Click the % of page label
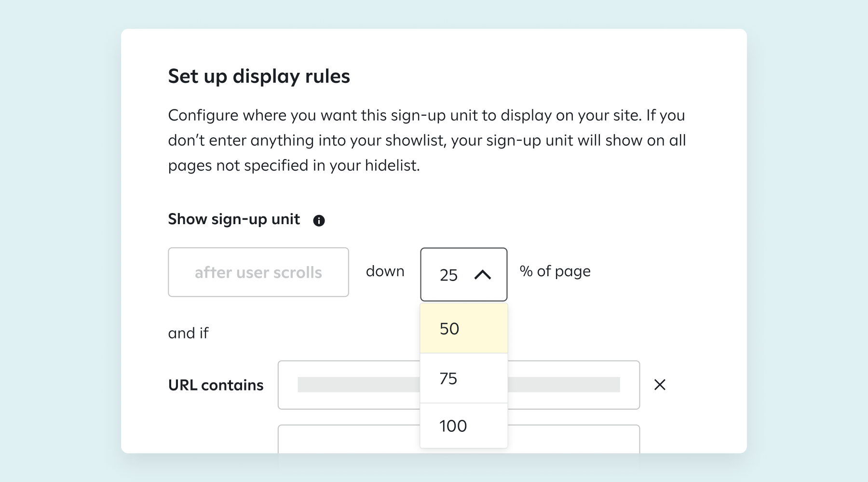This screenshot has width=868, height=482. pos(554,271)
